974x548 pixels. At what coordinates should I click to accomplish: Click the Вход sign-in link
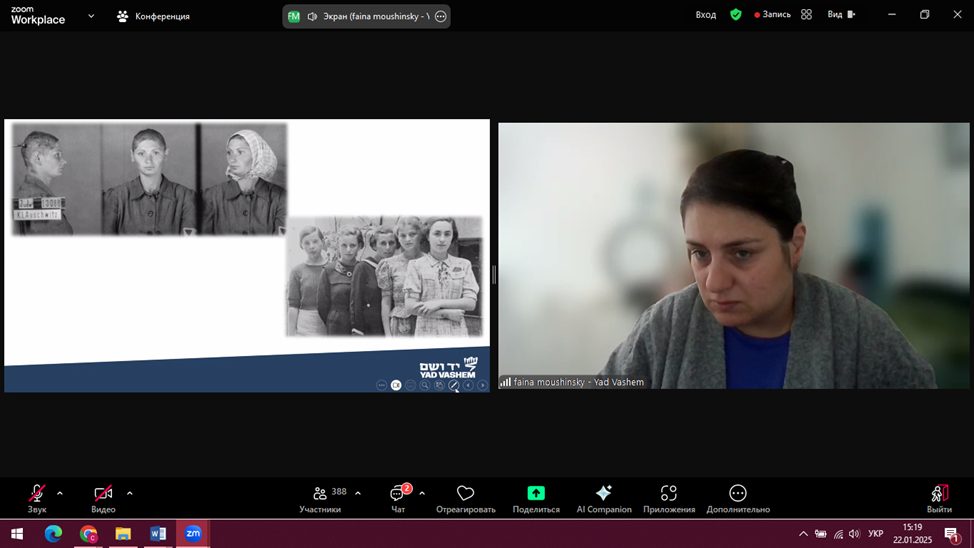point(706,15)
